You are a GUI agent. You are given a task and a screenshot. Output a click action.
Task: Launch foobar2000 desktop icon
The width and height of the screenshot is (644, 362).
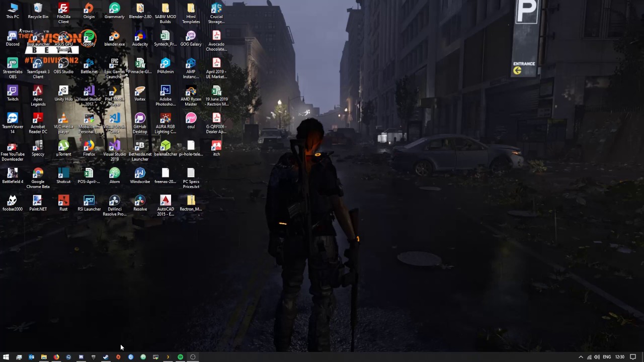tap(13, 203)
